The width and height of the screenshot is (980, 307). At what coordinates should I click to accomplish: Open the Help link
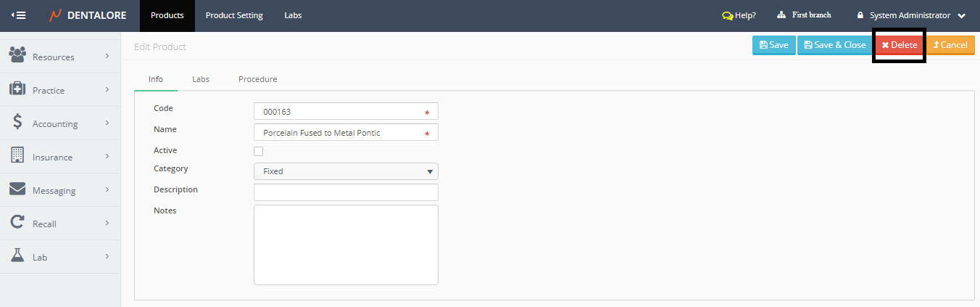(739, 15)
